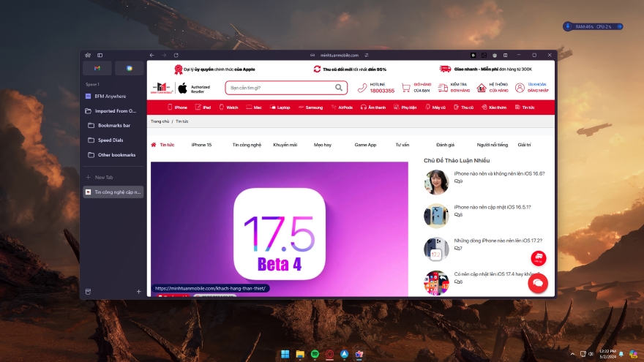Switch to the Người nổi tiếng category tab
Image resolution: width=644 pixels, height=362 pixels.
click(492, 145)
